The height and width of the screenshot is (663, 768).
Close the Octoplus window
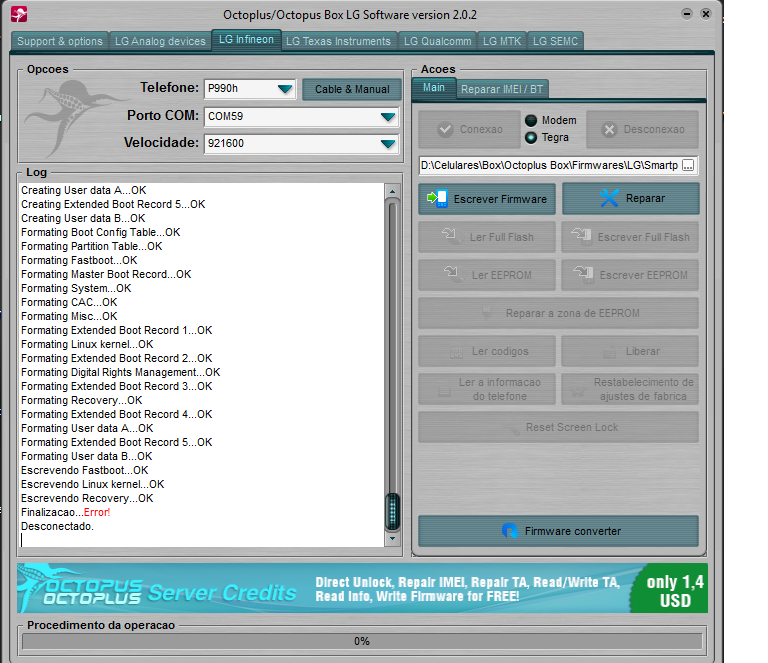706,14
